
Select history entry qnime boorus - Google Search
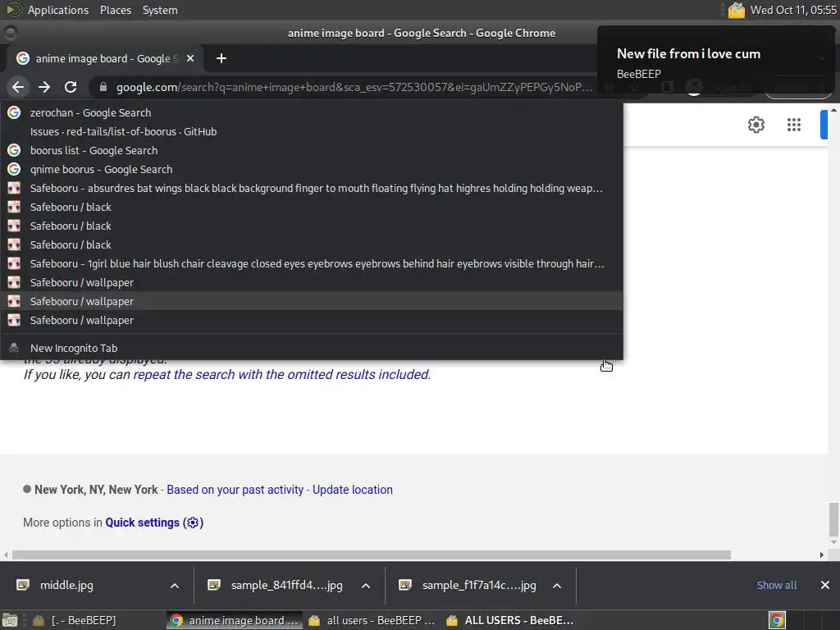click(x=312, y=169)
